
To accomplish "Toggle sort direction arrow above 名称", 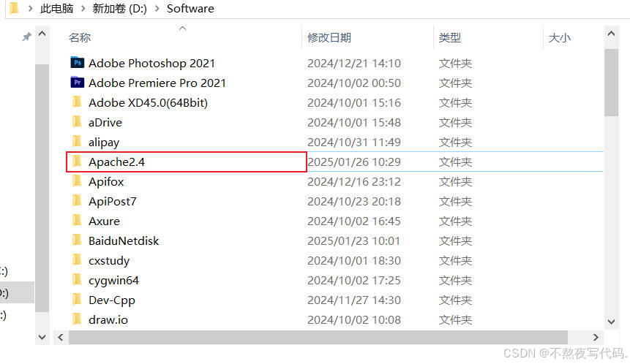I will click(182, 28).
